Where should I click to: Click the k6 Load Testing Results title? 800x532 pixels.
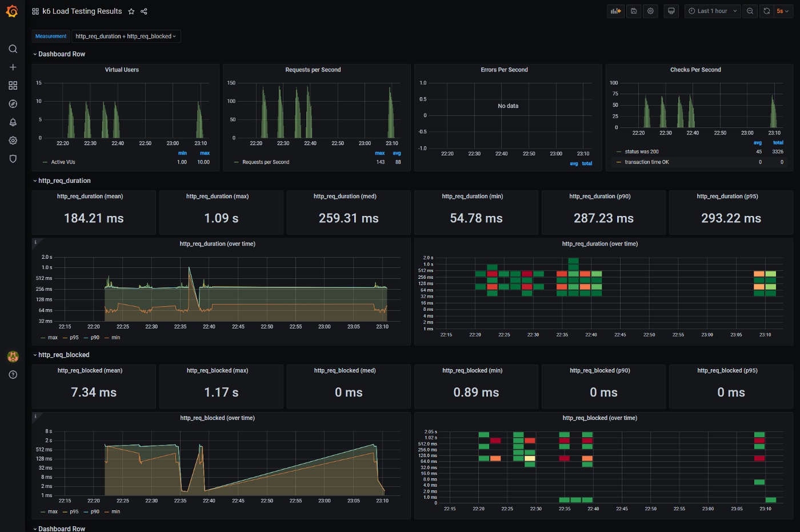(x=82, y=11)
